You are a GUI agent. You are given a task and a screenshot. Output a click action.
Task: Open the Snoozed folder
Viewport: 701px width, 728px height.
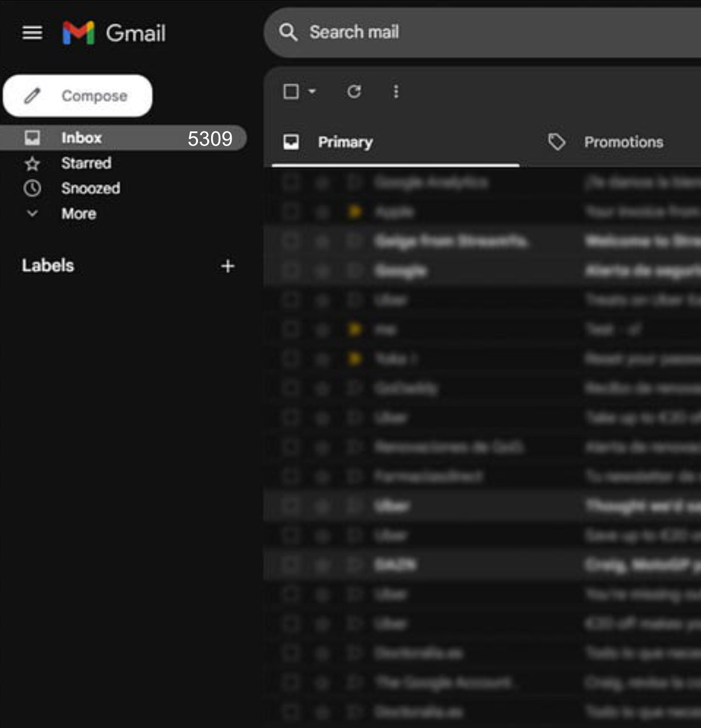click(x=90, y=188)
